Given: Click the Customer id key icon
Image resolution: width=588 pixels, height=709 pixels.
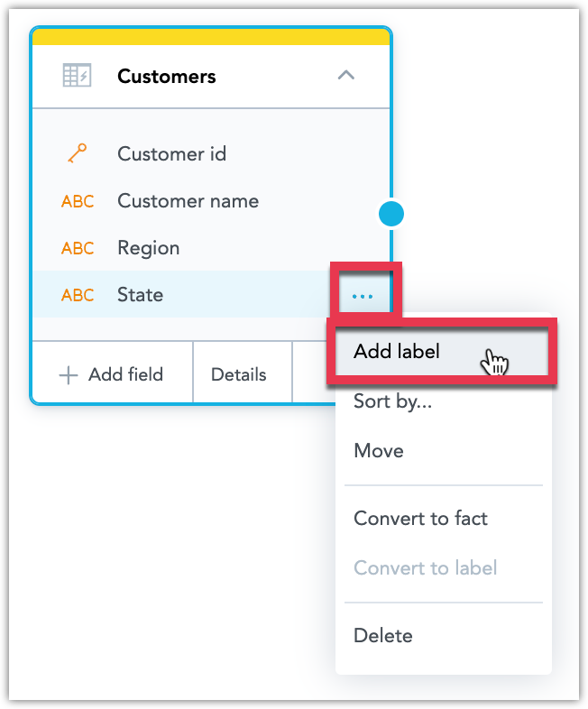Looking at the screenshot, I should tap(78, 153).
